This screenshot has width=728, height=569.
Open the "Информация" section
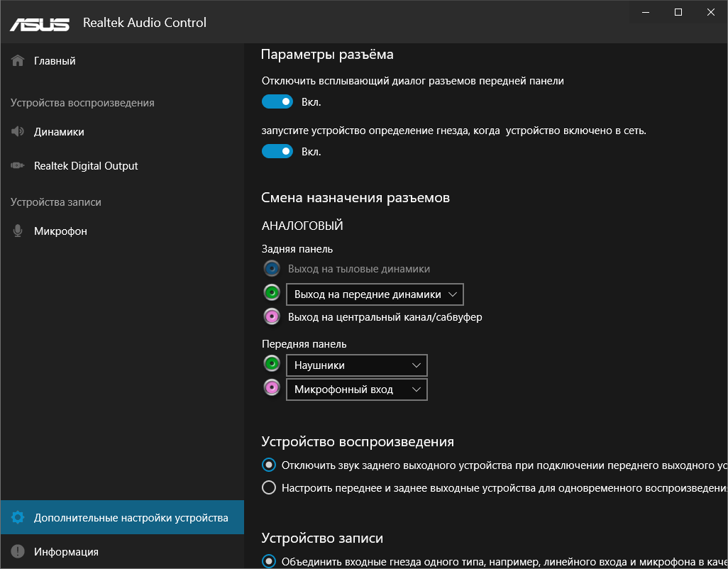click(65, 552)
